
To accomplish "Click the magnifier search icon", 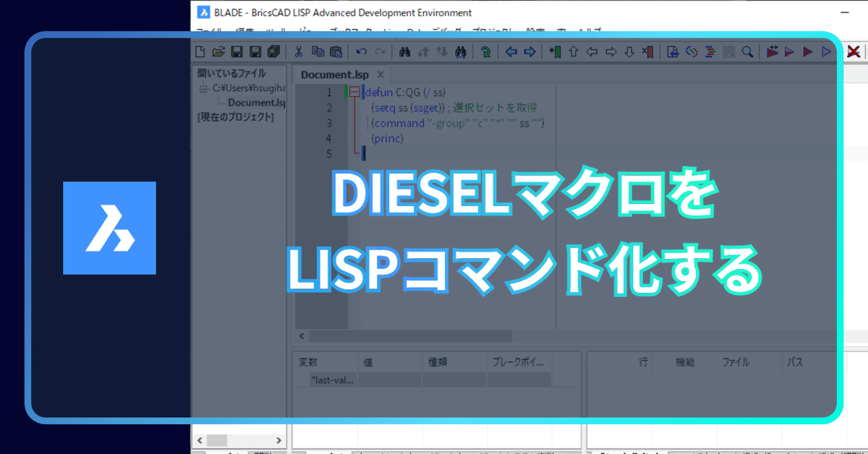I will (747, 51).
